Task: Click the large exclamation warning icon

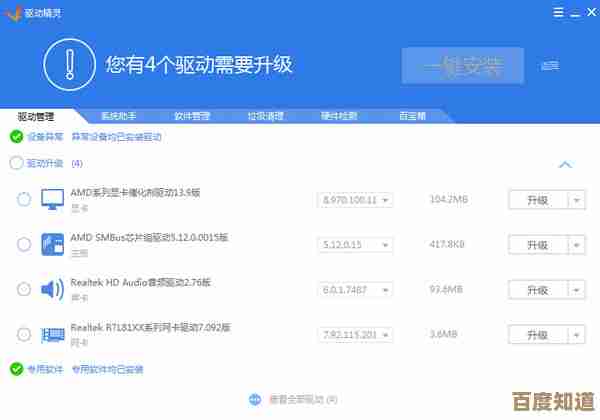Action: click(70, 64)
